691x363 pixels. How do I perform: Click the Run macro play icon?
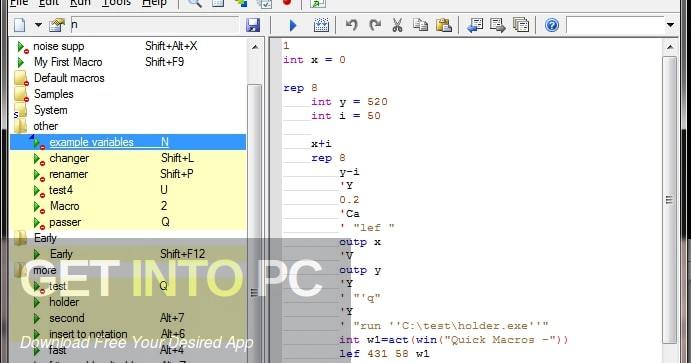coord(293,25)
